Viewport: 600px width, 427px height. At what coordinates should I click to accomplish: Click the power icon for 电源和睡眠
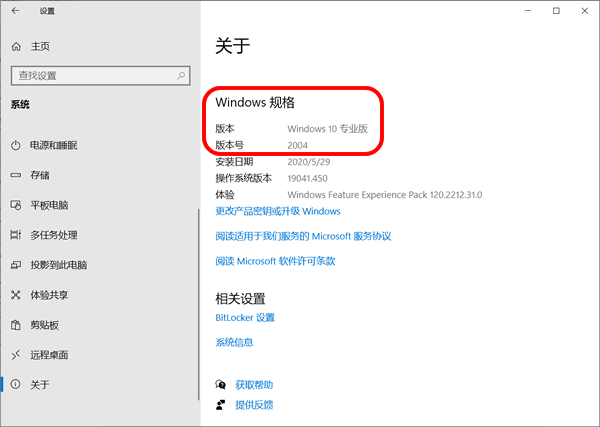pyautogui.click(x=16, y=145)
